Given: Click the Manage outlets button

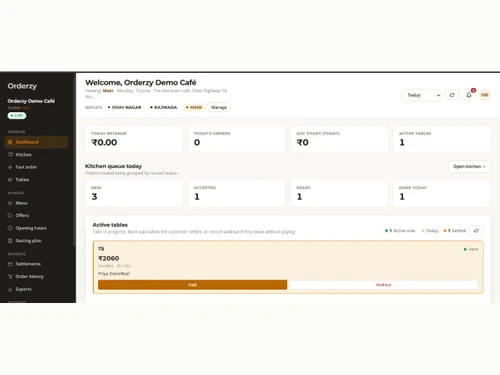Looking at the screenshot, I should [x=219, y=107].
